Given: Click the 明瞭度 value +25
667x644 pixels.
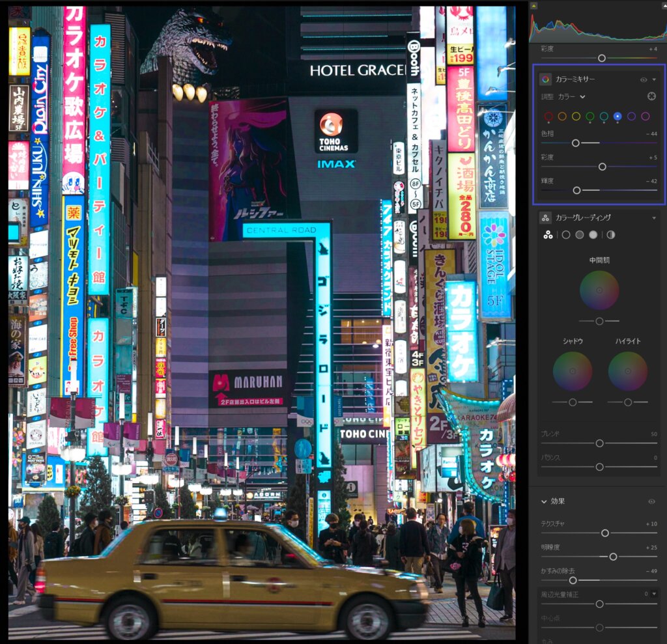Looking at the screenshot, I should click(651, 548).
